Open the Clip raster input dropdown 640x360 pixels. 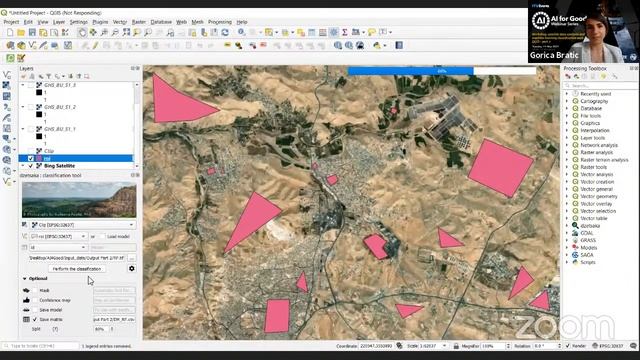(x=83, y=225)
